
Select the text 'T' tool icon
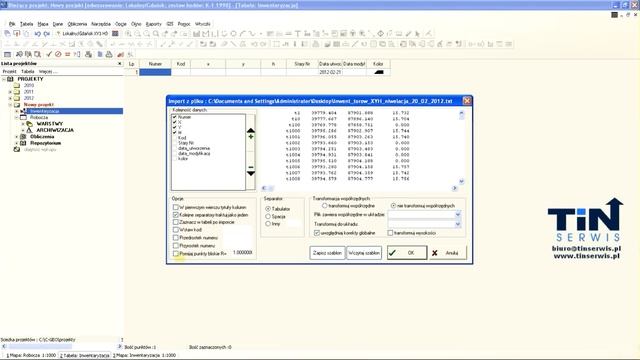pyautogui.click(x=298, y=34)
